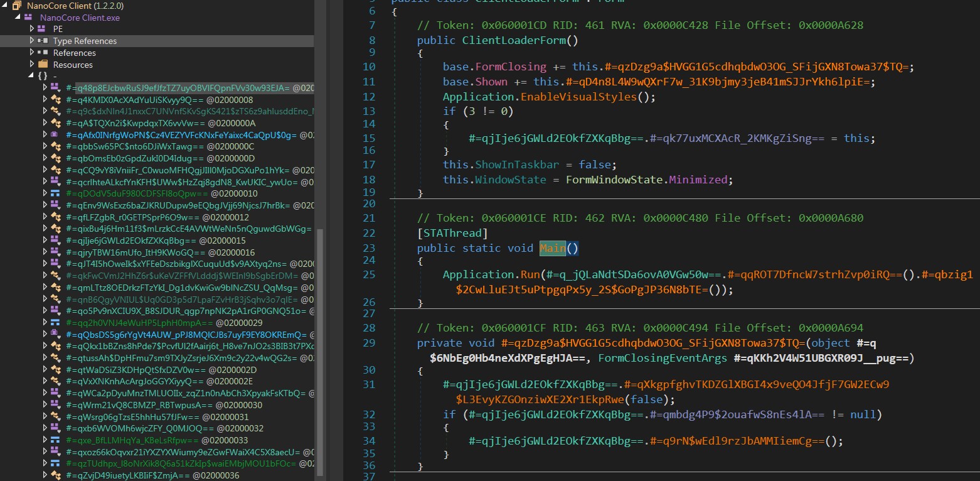980x481 pixels.
Task: Select the #=q9c$dxNIn4J1nxx class name
Action: click(x=189, y=111)
